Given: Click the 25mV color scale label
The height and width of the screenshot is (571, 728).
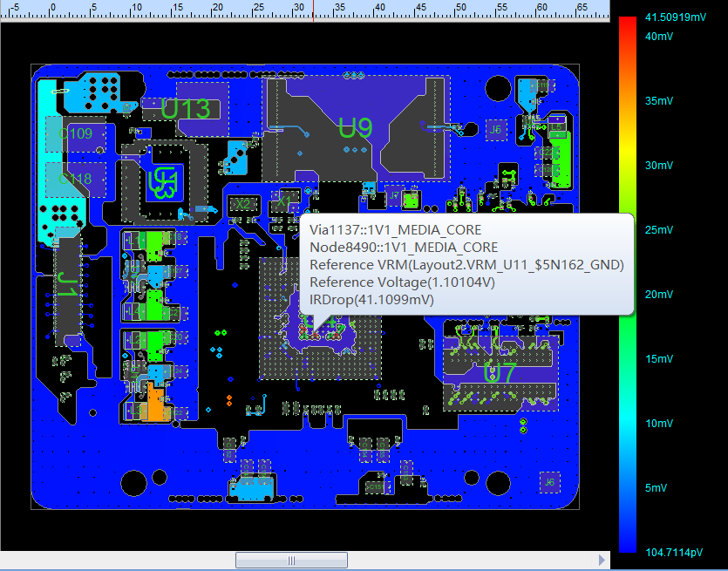Looking at the screenshot, I should coord(659,230).
